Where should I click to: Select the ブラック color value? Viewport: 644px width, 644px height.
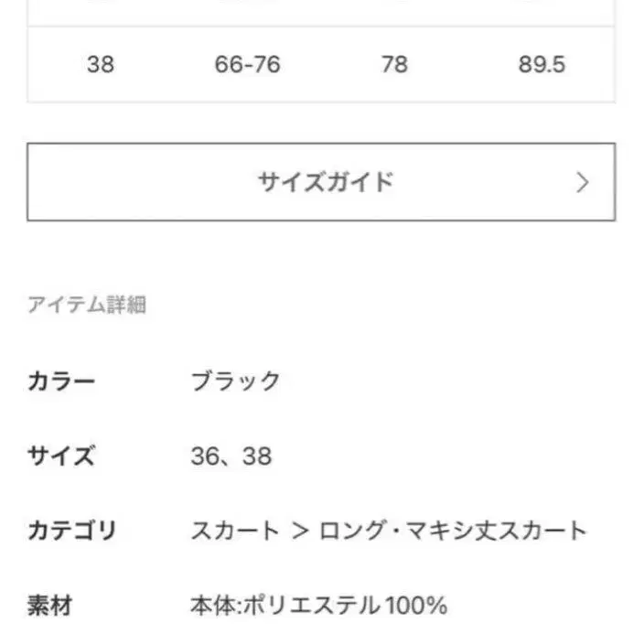coord(235,381)
